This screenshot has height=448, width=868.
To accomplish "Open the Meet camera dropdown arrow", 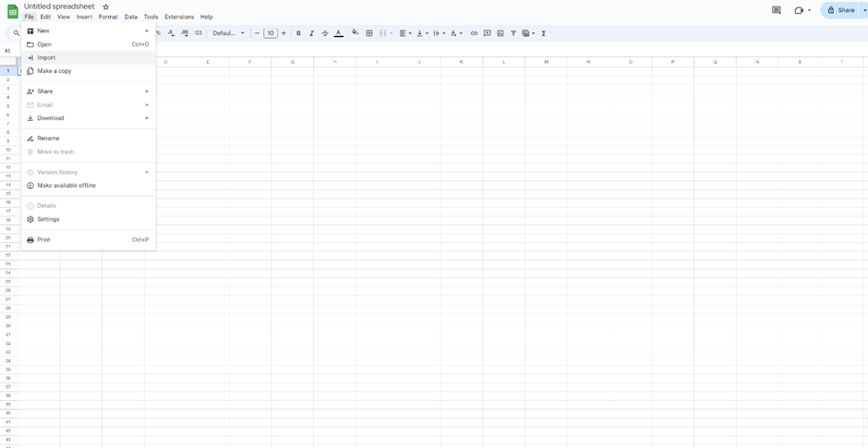I will pyautogui.click(x=809, y=10).
